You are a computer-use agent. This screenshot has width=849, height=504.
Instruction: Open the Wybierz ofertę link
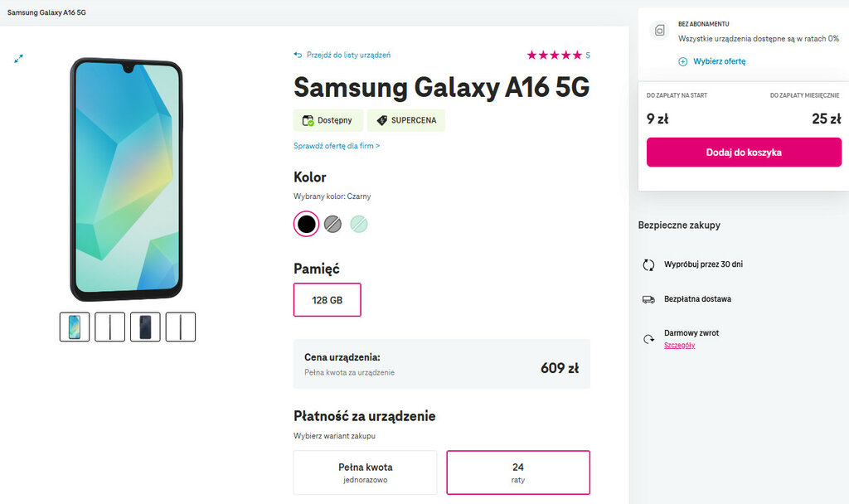720,61
